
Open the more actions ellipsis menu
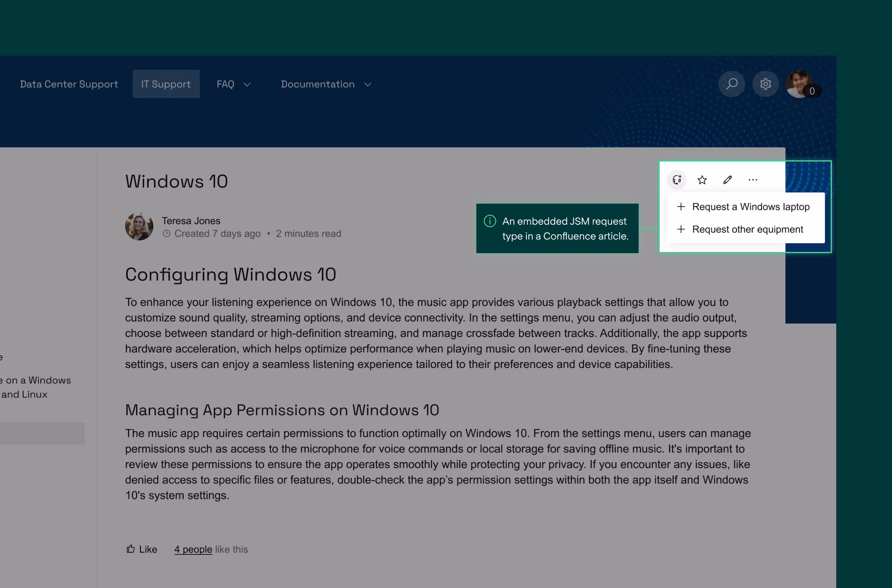[753, 180]
